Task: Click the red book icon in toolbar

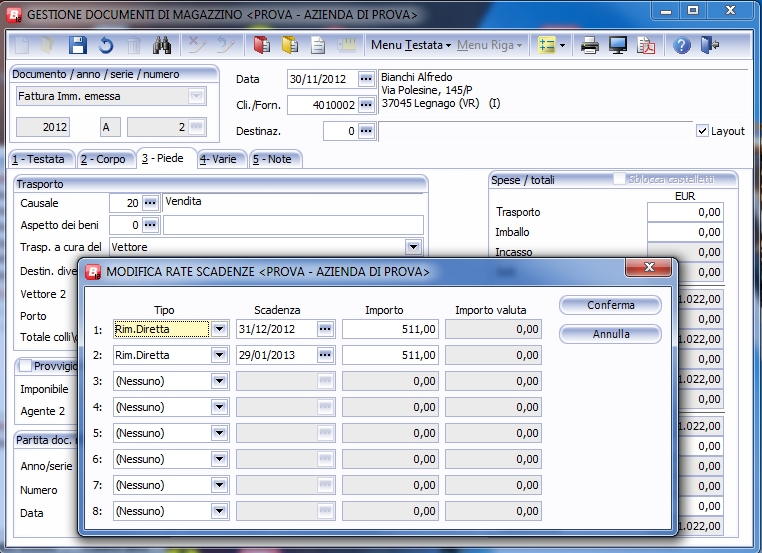Action: (x=262, y=46)
